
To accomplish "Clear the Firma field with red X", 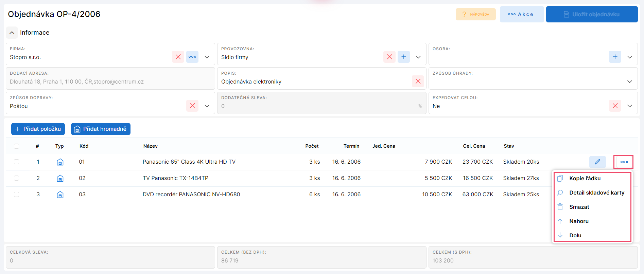I will 178,57.
